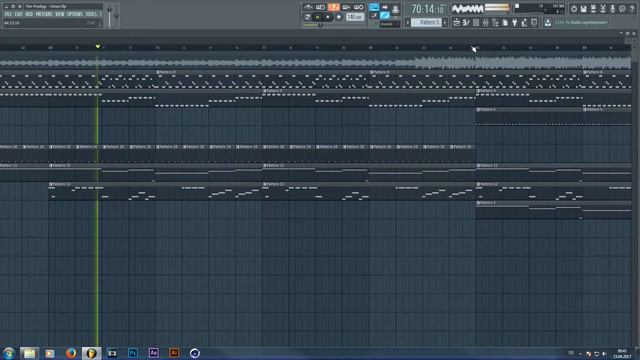640x360 pixels.
Task: Open the plugin picker plug icon
Action: [514, 22]
